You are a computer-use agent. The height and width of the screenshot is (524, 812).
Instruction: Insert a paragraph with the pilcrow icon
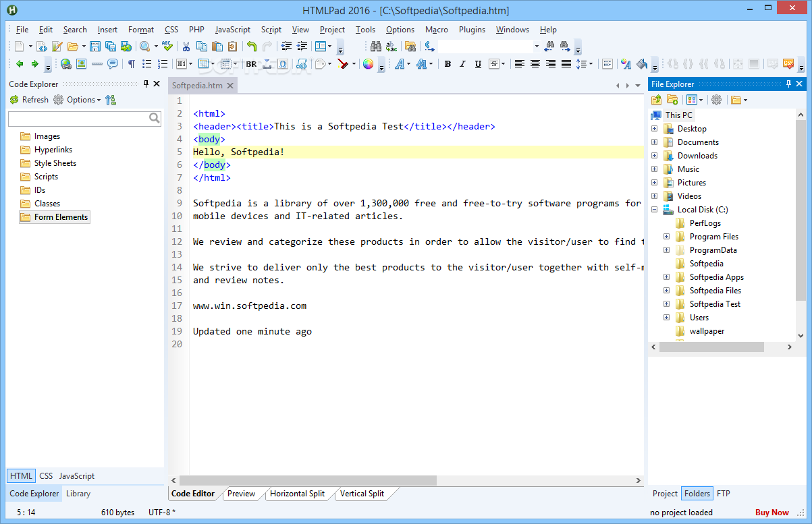coord(132,64)
